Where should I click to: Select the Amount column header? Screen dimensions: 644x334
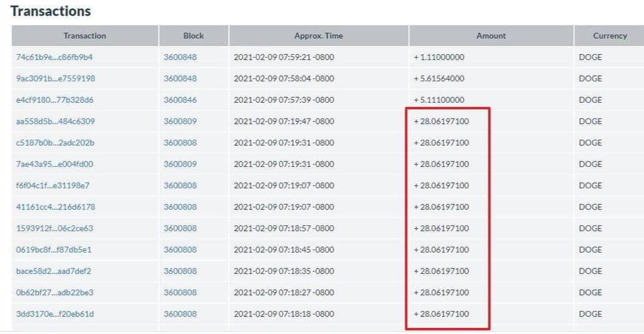[491, 36]
